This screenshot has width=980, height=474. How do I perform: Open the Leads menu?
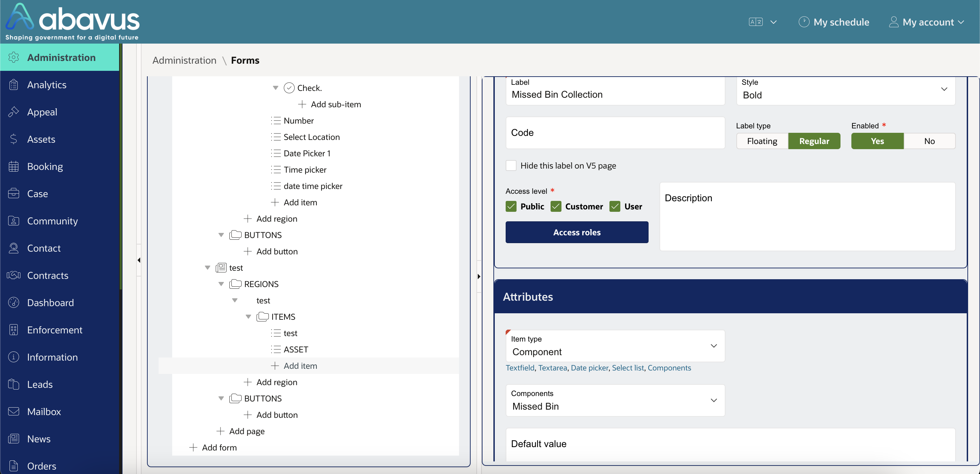[60, 384]
